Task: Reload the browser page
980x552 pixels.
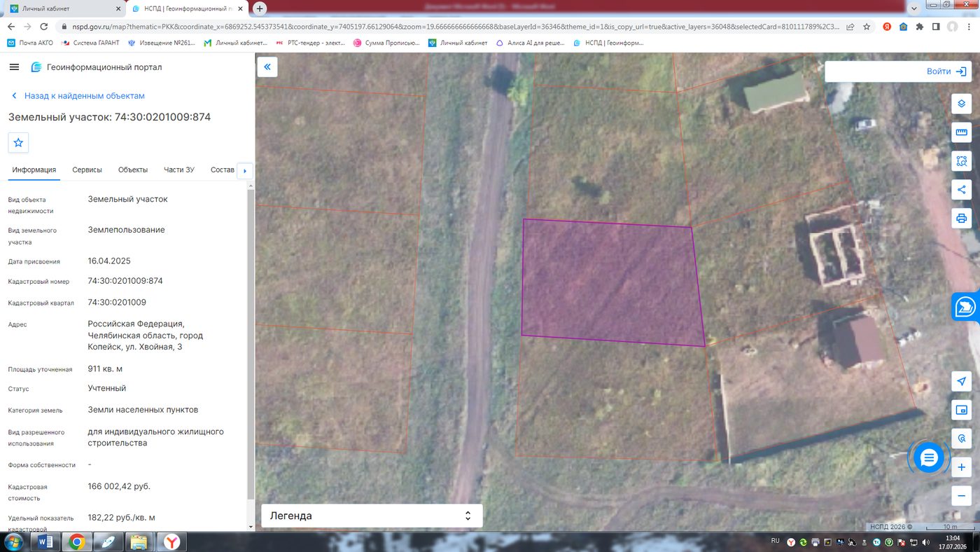Action: coord(44,27)
